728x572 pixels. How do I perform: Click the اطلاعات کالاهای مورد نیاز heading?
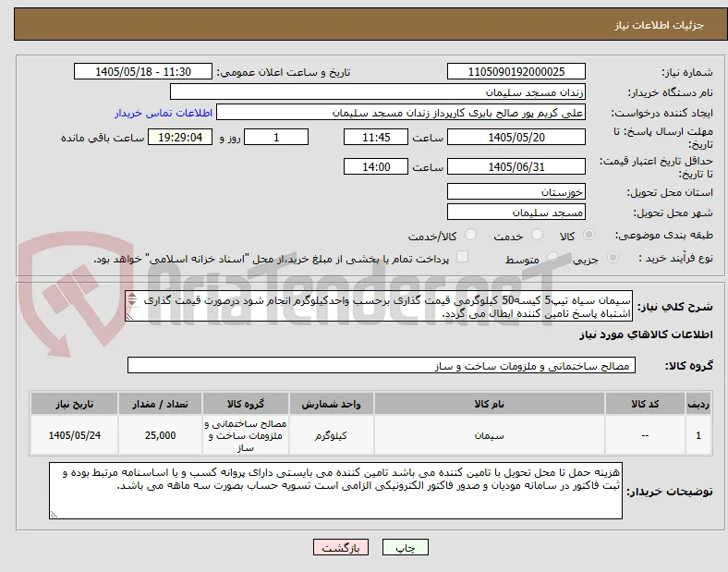[646, 335]
